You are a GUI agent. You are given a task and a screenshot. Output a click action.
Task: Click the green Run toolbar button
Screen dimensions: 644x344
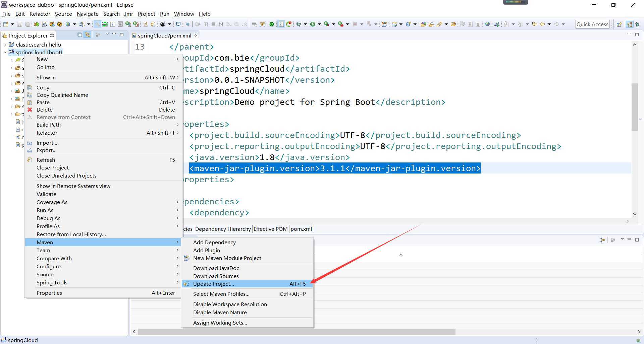tap(313, 24)
